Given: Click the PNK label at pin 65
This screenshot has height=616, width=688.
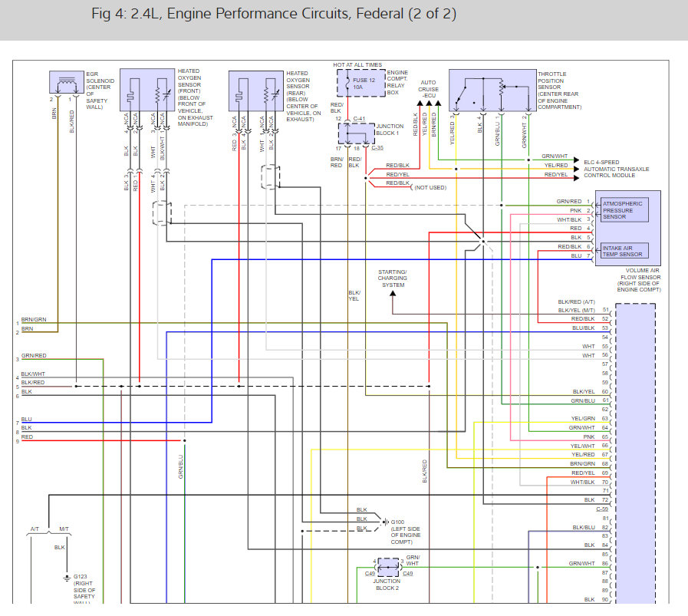Looking at the screenshot, I should click(589, 437).
